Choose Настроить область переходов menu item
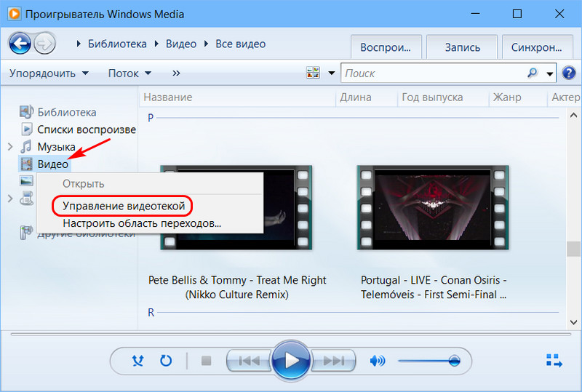This screenshot has width=582, height=392. [x=142, y=223]
